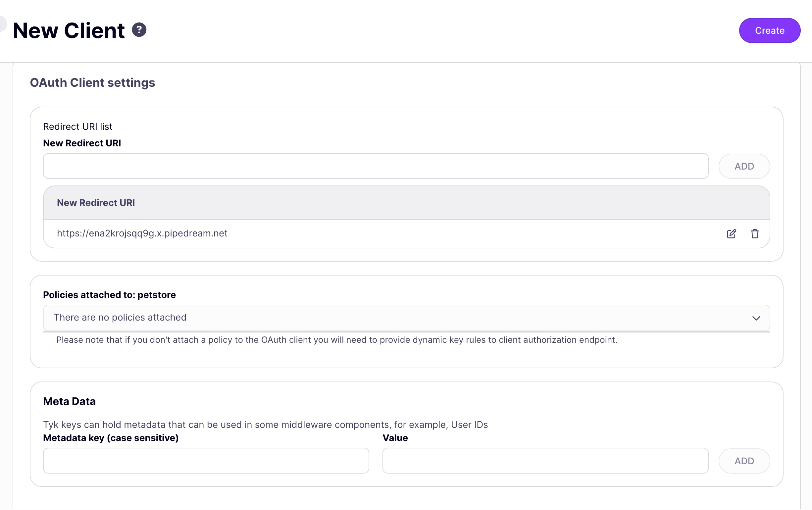Click the trash icon next to the URI
Viewport: 812px width, 510px height.
[755, 233]
